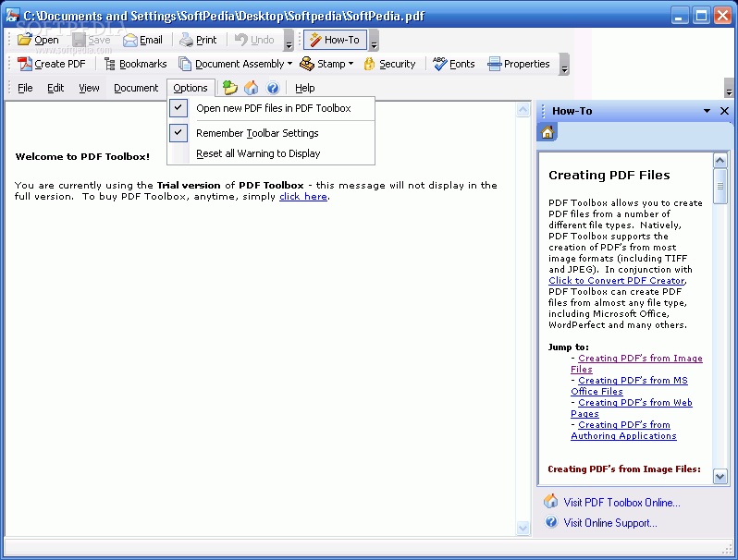The image size is (738, 560).
Task: Click 'Creating PDF Files' heading text
Action: [609, 176]
